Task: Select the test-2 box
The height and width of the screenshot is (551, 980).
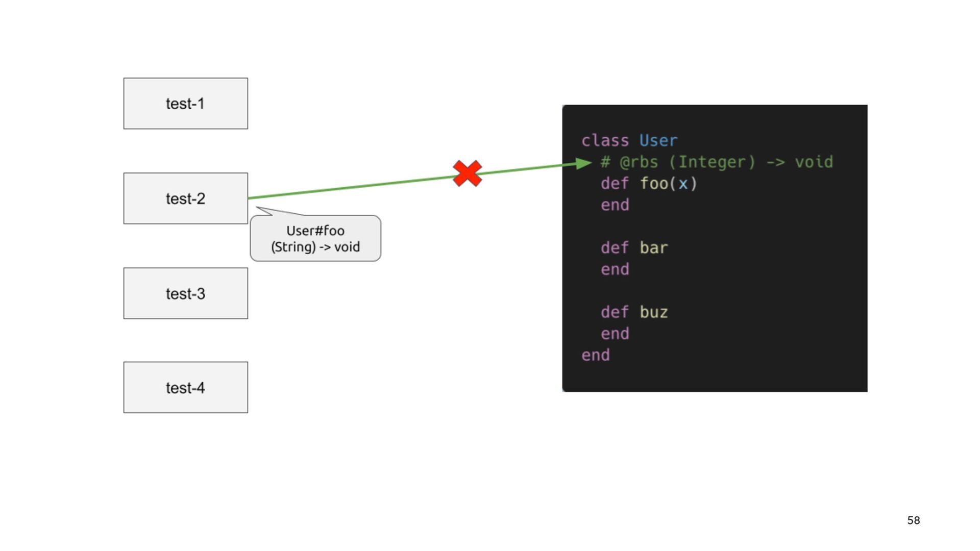Action: pos(185,198)
